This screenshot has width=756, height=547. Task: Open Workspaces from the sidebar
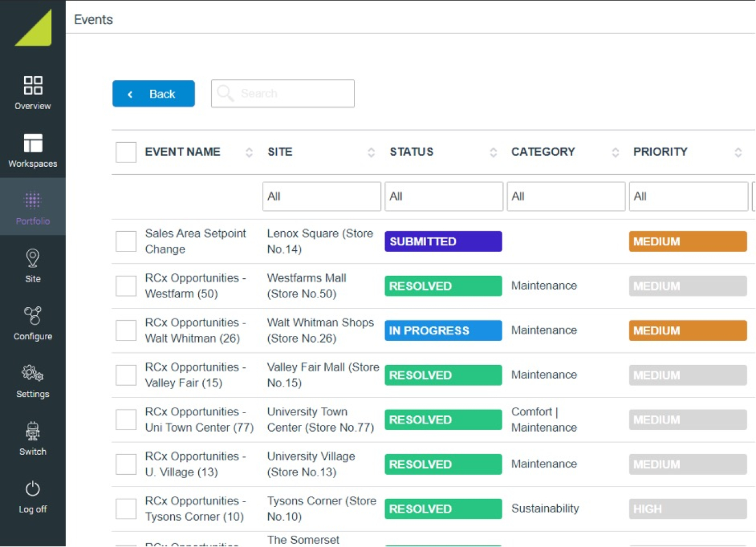click(32, 144)
